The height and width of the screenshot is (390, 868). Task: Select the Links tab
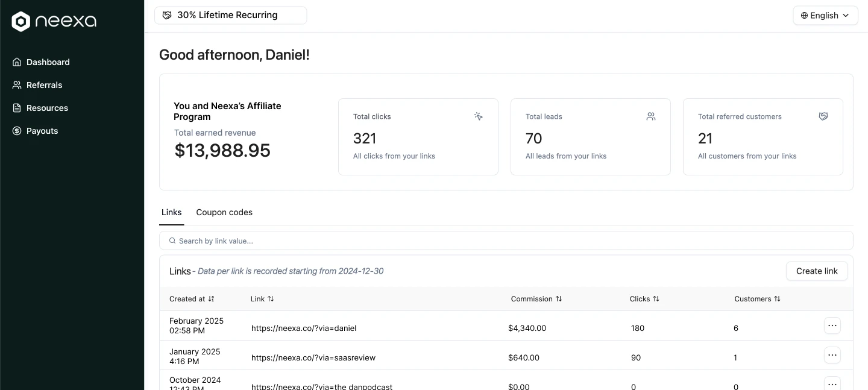click(171, 212)
